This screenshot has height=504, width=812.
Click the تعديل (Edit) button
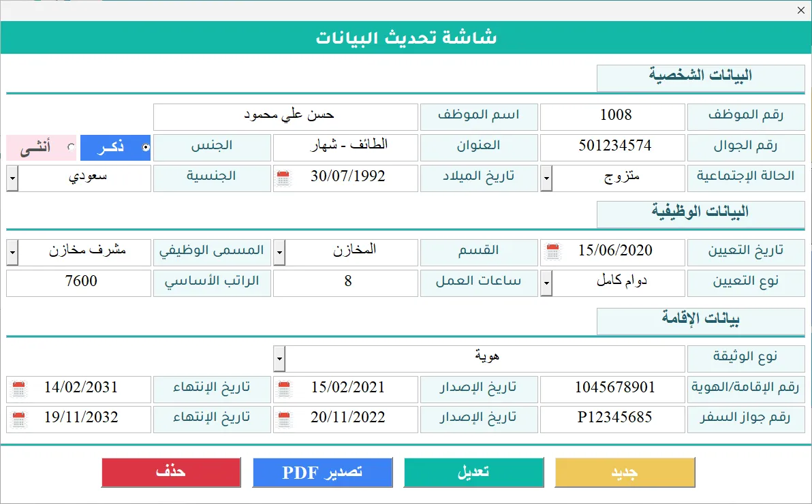coord(473,473)
